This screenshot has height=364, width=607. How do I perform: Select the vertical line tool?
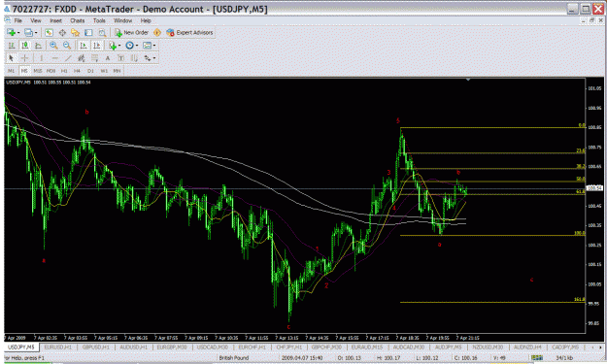pos(41,58)
